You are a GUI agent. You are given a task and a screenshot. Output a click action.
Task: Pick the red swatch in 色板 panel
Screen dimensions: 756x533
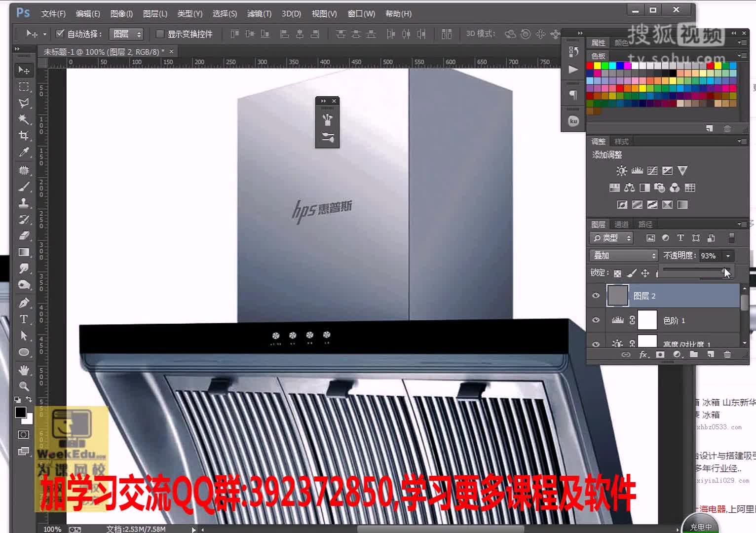(x=590, y=66)
